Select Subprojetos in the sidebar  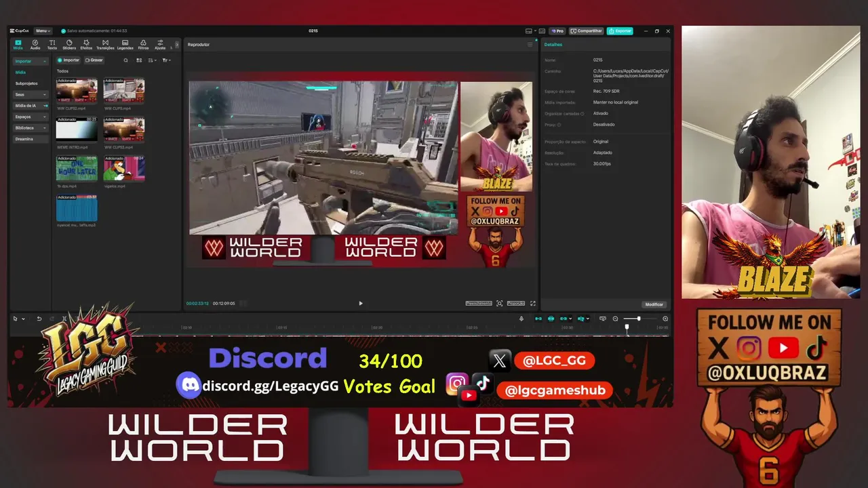pyautogui.click(x=26, y=83)
